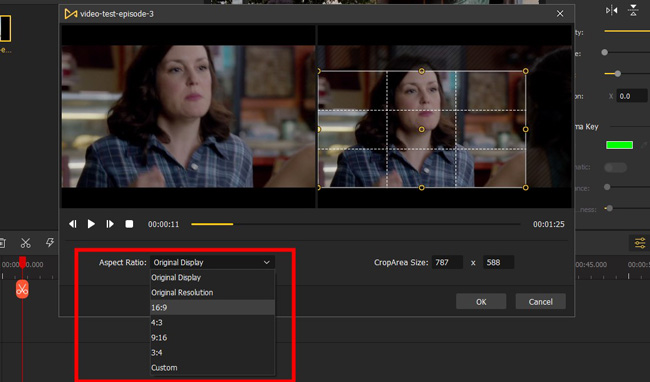This screenshot has height=382, width=650.
Task: Select the 16:9 aspect ratio
Action: 212,307
